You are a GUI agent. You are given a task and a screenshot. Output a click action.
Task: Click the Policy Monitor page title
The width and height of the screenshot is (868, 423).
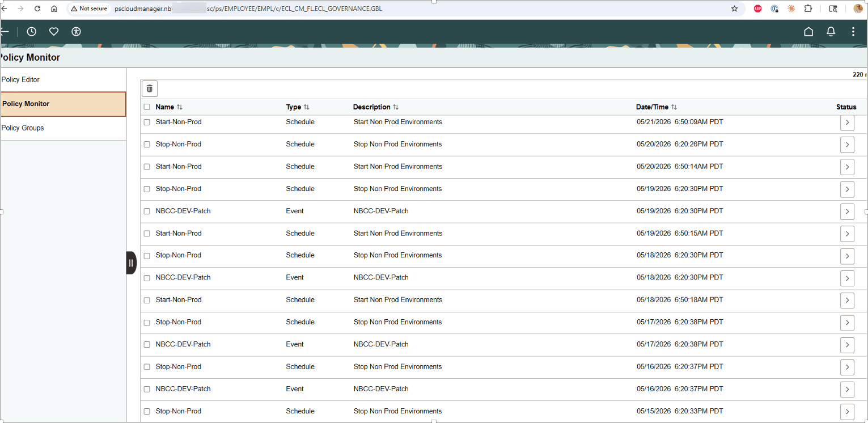pyautogui.click(x=29, y=57)
